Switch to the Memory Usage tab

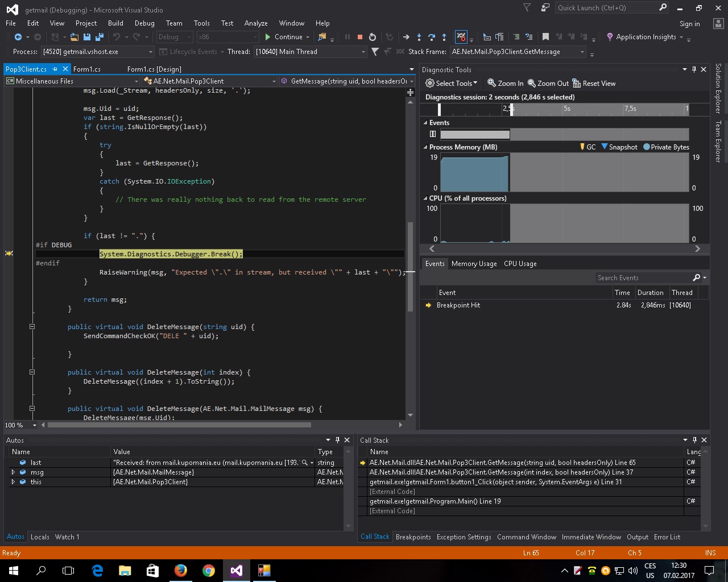pos(474,264)
